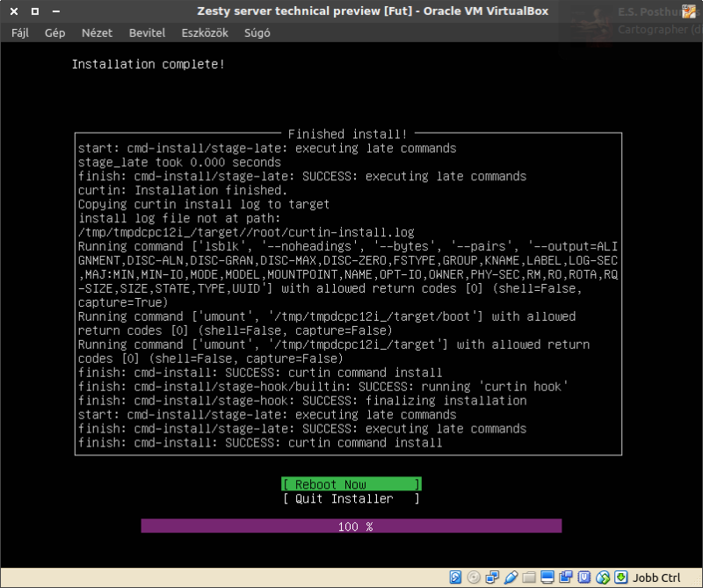Open the network adapters status icon

coord(492,577)
